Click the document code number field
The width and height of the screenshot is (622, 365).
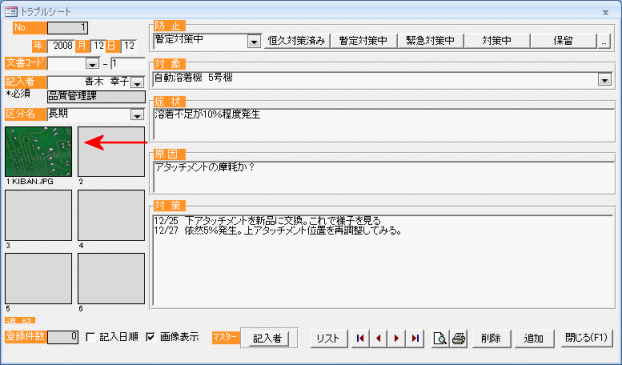click(128, 63)
